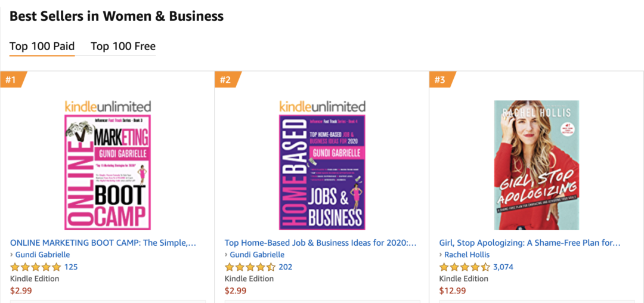Screen dimensions: 644x303
Task: View author Gundi Gabrielle under book #2
Action: click(x=257, y=255)
